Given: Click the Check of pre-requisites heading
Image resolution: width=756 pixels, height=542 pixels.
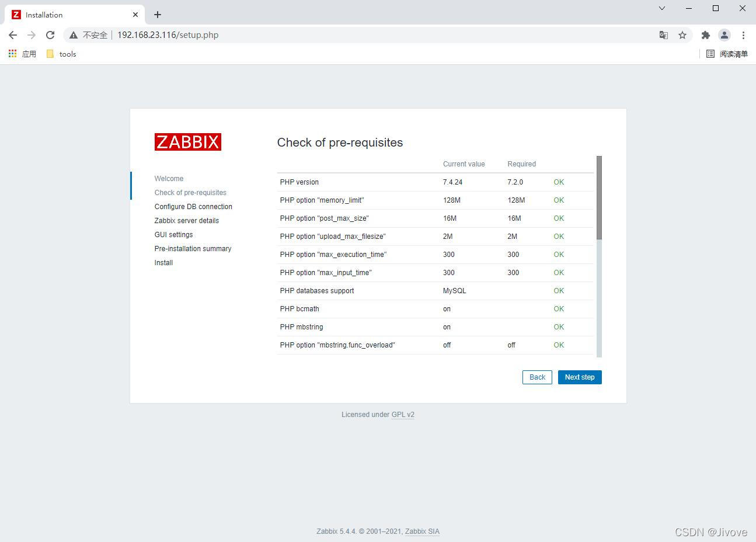Looking at the screenshot, I should click(x=340, y=143).
